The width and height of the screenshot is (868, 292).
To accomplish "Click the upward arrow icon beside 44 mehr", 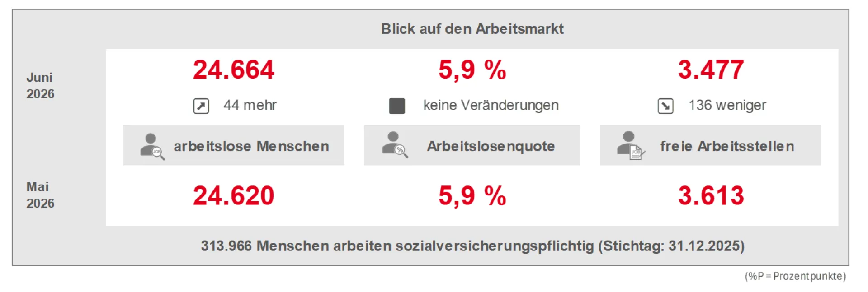I will tap(201, 106).
